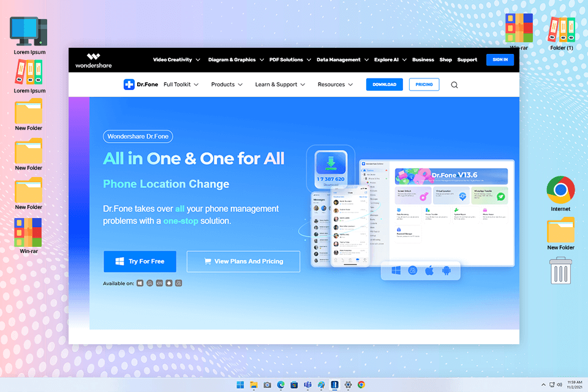Click the 17 387 620 downloads card
The height and width of the screenshot is (392, 588).
pyautogui.click(x=331, y=169)
